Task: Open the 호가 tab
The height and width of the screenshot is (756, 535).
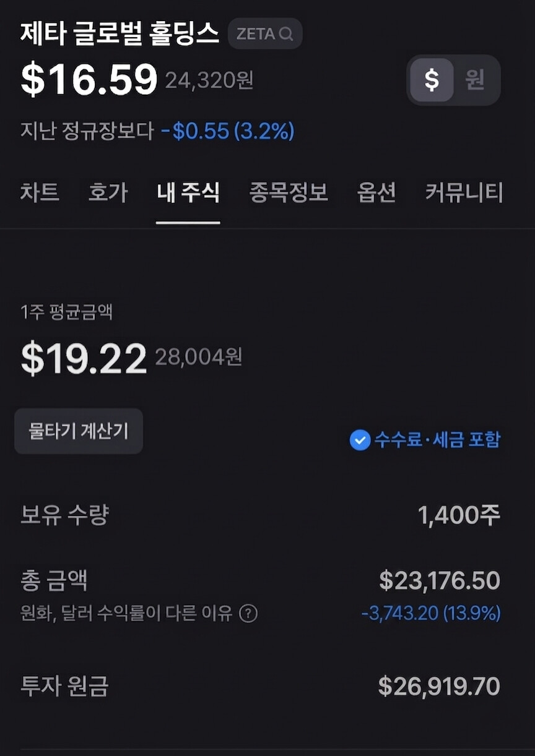Action: 108,192
